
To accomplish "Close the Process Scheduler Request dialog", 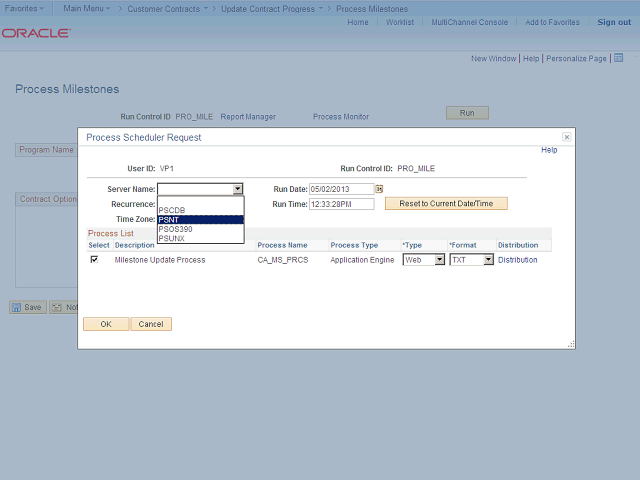I will click(x=567, y=137).
